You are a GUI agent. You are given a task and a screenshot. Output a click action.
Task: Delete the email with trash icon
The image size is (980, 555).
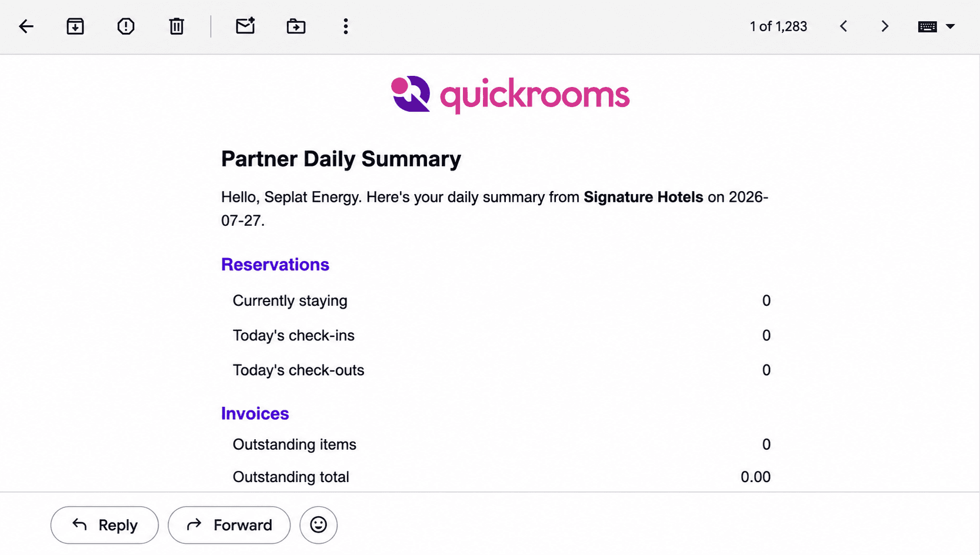tap(176, 26)
